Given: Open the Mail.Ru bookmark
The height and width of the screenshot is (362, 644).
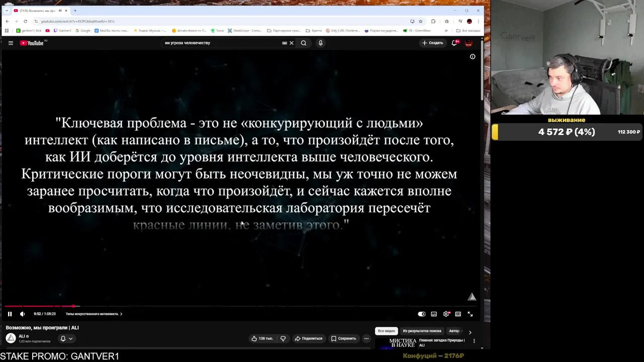Looking at the screenshot, I should pyautogui.click(x=112, y=31).
